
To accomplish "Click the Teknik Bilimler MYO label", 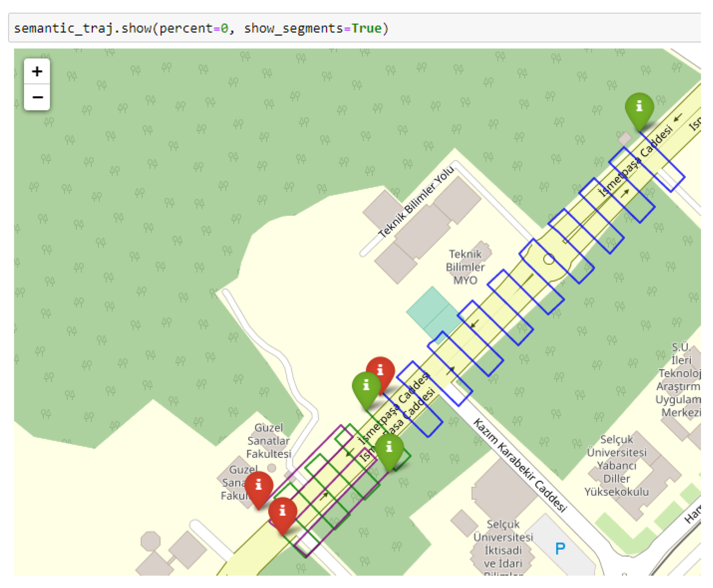I will (x=465, y=267).
